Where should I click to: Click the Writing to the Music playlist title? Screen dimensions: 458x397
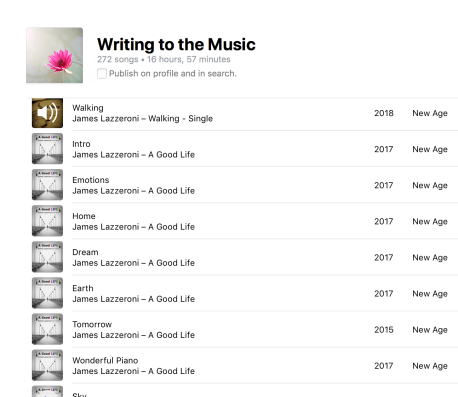click(176, 44)
